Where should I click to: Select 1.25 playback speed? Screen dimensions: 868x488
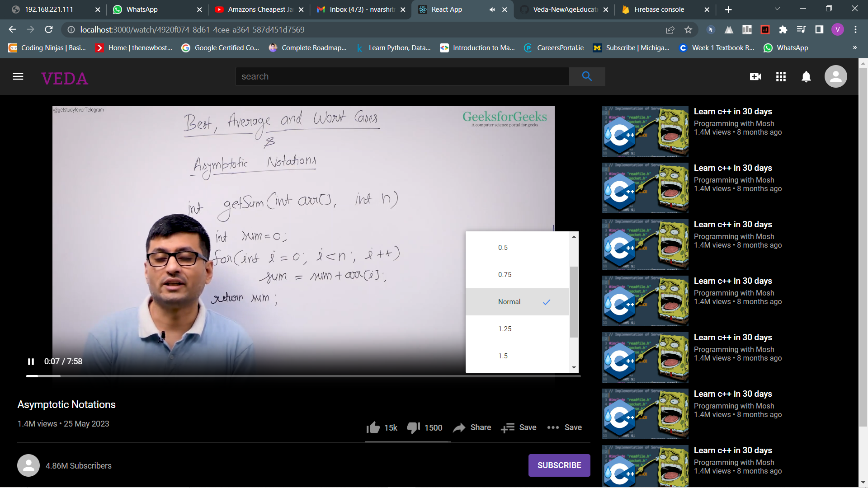coord(505,328)
